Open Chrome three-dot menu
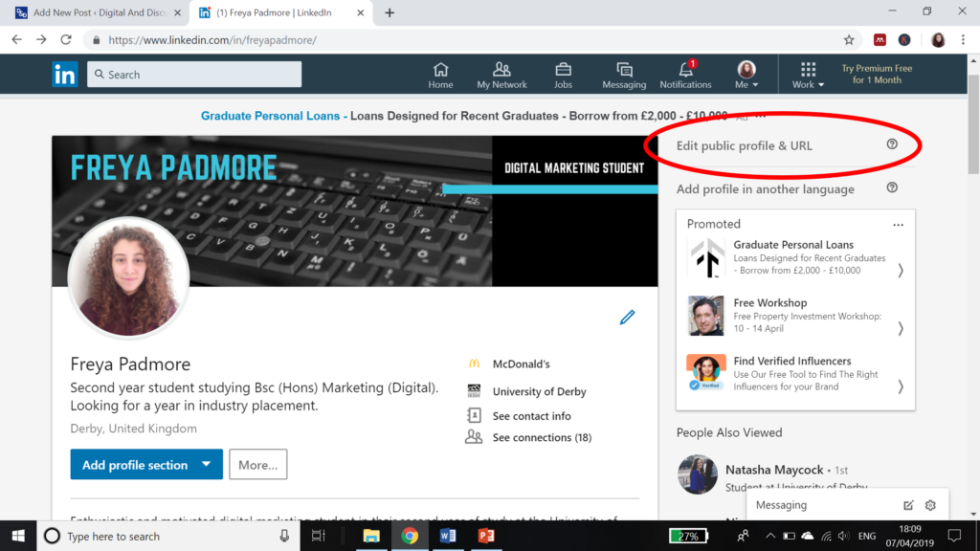 963,40
